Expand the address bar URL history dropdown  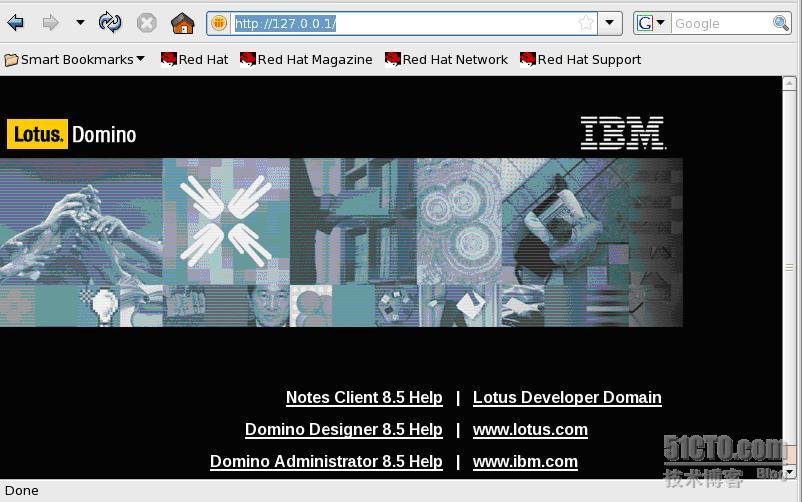click(610, 23)
